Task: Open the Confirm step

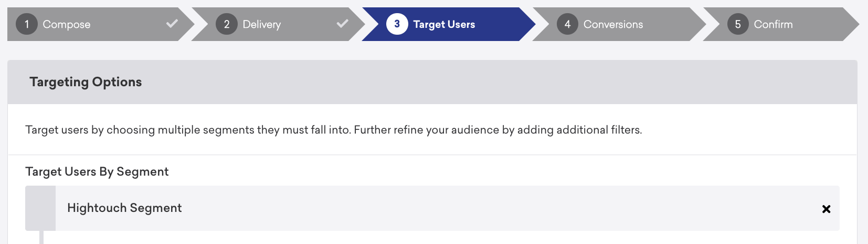Action: [773, 24]
